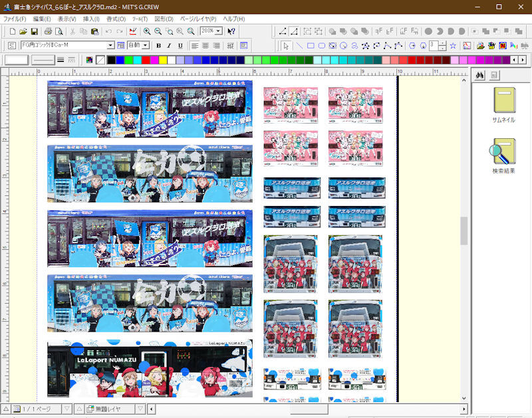Open the 書式(O) menu
This screenshot has width=532, height=418.
click(x=116, y=19)
